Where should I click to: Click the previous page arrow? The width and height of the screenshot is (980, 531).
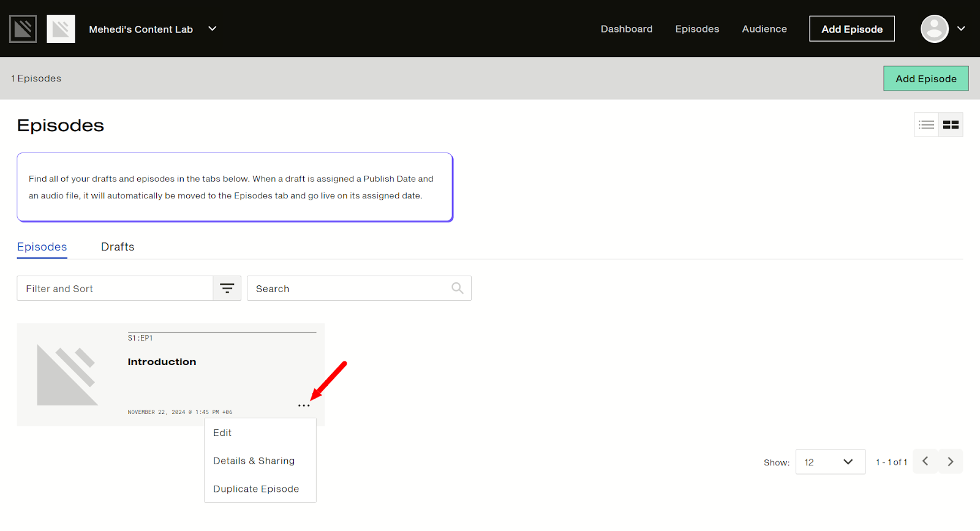[925, 461]
